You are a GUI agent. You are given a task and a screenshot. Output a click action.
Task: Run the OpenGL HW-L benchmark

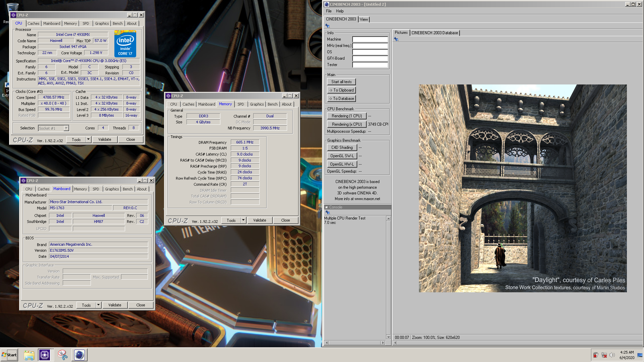coord(342,164)
